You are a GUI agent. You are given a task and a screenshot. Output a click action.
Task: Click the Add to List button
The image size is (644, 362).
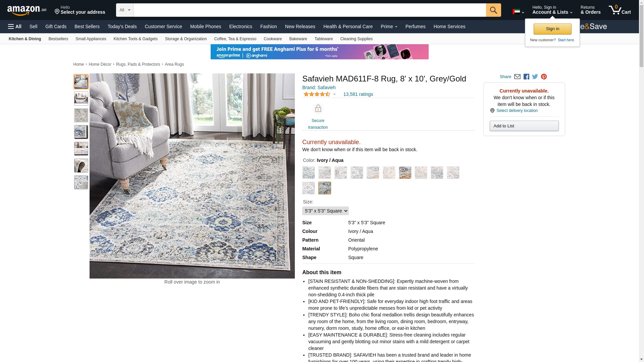524,126
